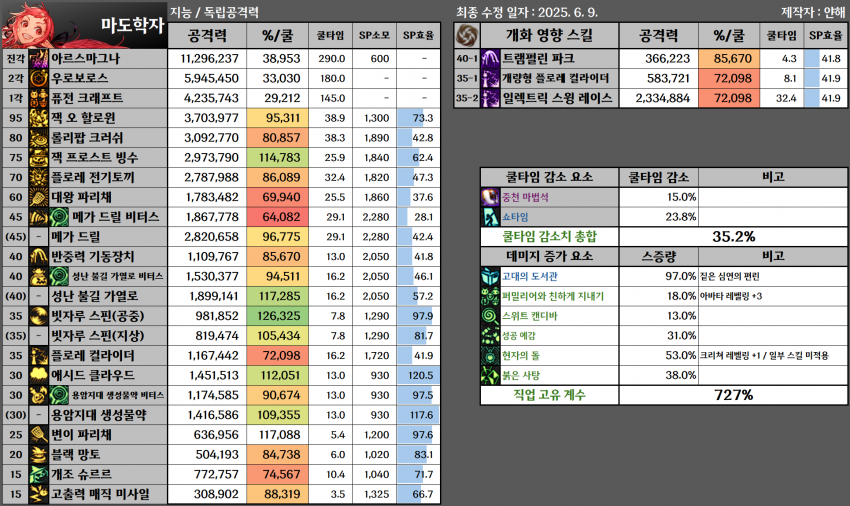Click the 증천 마법석 icon
850x506 pixels.
point(492,197)
